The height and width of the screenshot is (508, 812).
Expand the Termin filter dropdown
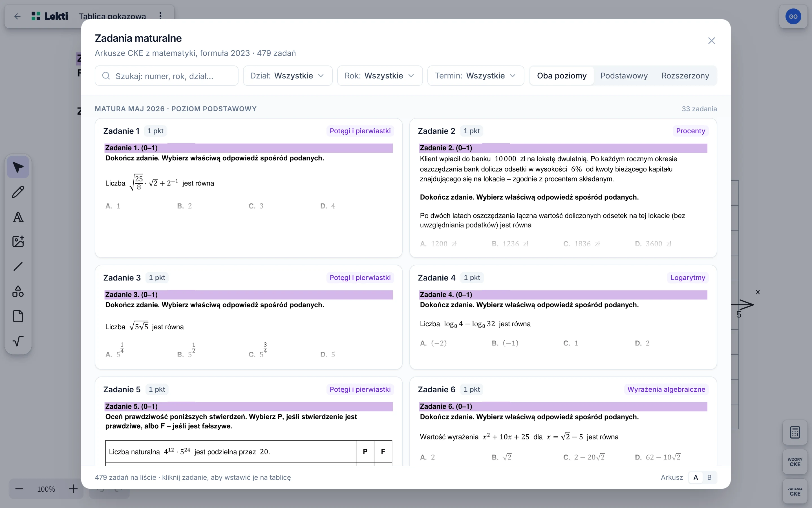point(475,76)
